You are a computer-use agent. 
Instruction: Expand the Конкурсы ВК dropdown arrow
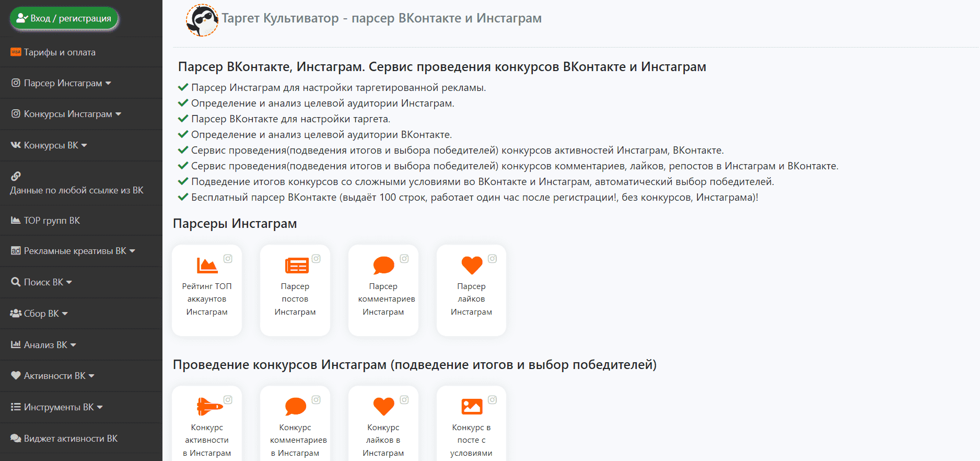(84, 145)
